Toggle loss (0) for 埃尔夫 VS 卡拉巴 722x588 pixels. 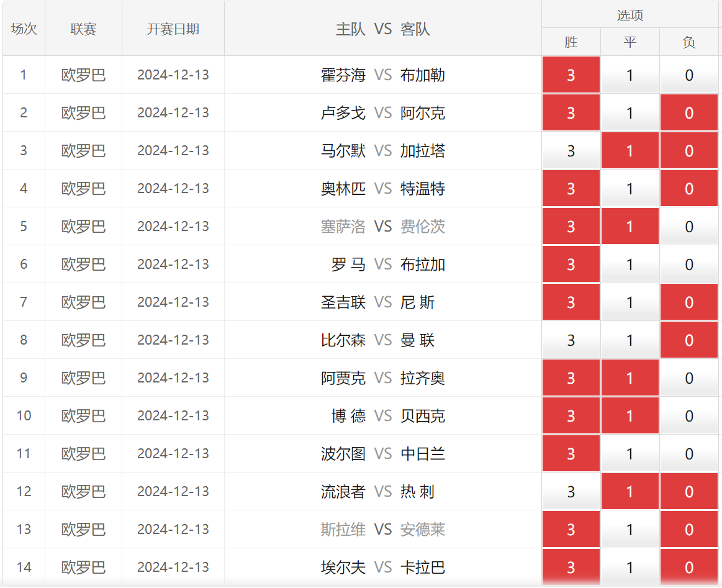pyautogui.click(x=689, y=568)
